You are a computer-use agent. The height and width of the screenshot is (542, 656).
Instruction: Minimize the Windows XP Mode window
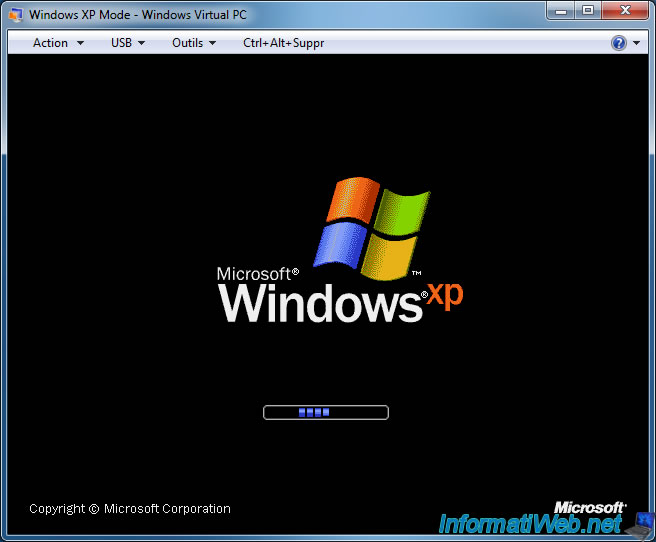[561, 10]
